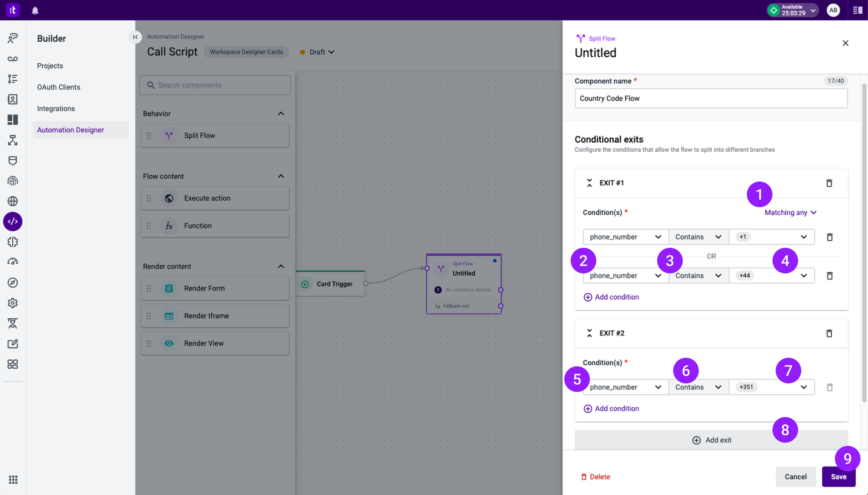Click the Split Flow icon in Behavior section
868x495 pixels.
tap(169, 135)
